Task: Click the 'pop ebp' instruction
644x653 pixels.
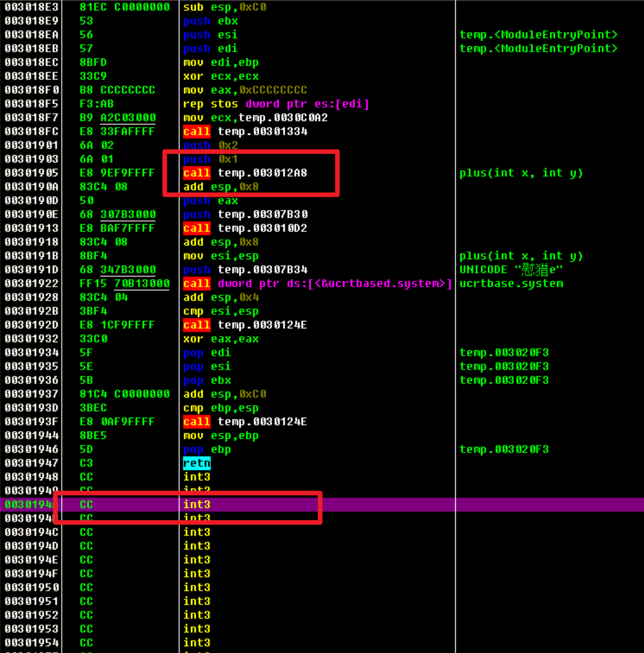Action: 207,450
